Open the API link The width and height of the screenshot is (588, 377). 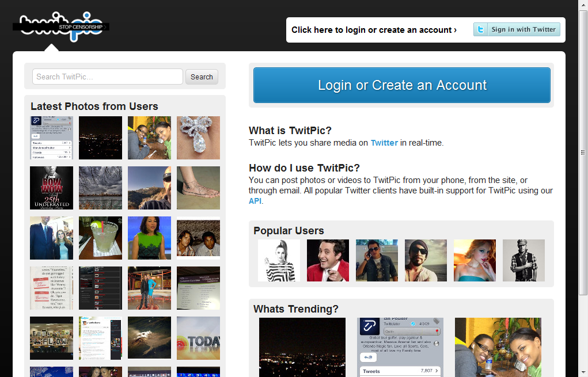(255, 201)
